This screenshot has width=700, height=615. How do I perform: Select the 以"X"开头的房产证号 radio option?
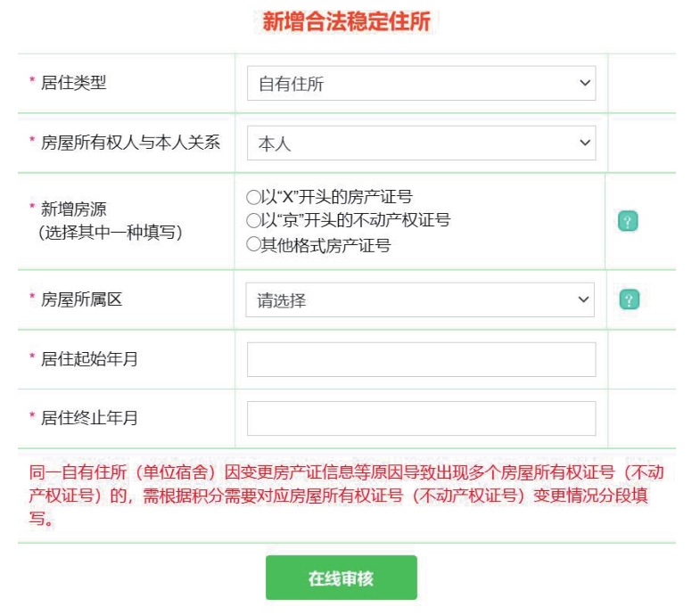(253, 197)
